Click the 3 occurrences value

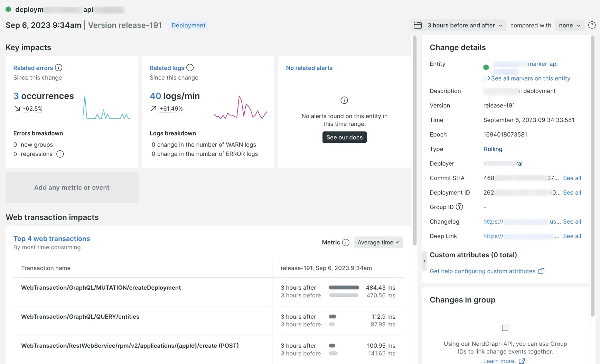tap(44, 96)
